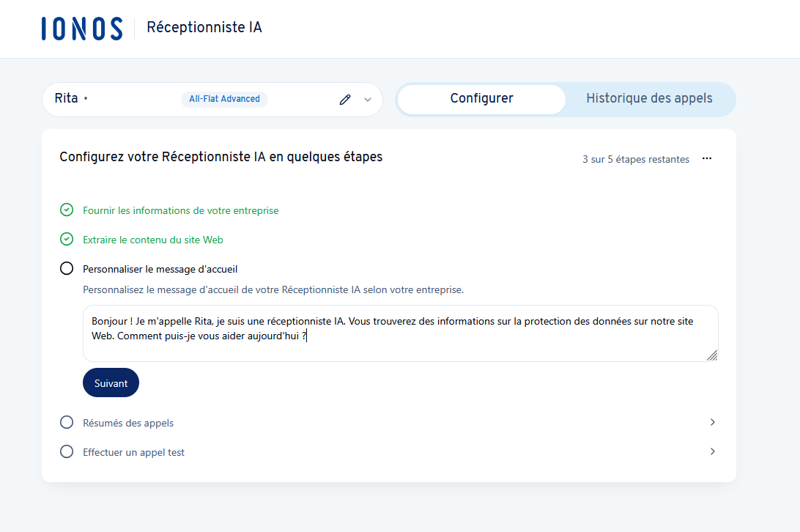The width and height of the screenshot is (800, 532).
Task: Select the Effectuer un appel test circle
Action: coord(67,452)
